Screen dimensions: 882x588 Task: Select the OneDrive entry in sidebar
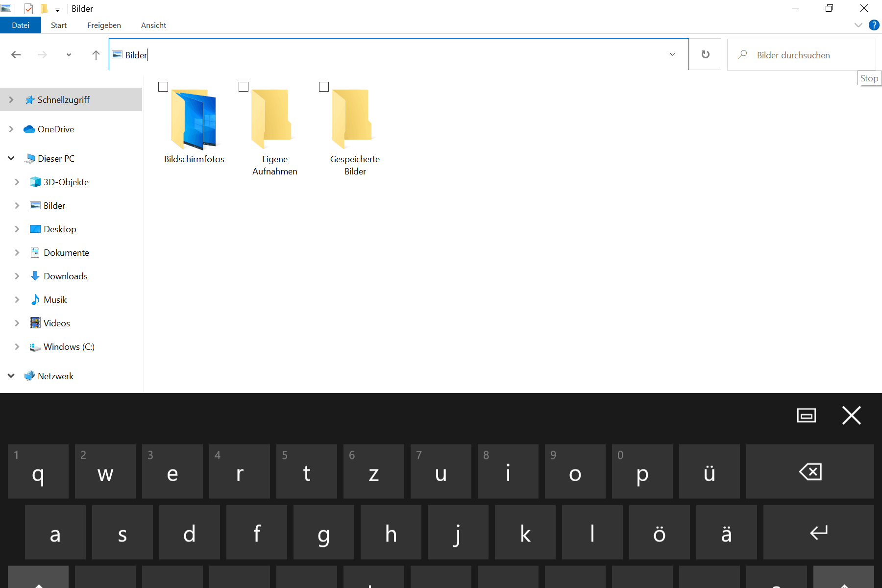tap(55, 129)
